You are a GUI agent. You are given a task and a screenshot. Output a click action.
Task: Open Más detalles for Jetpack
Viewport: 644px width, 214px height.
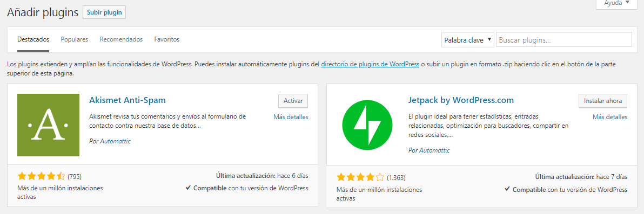pyautogui.click(x=610, y=117)
